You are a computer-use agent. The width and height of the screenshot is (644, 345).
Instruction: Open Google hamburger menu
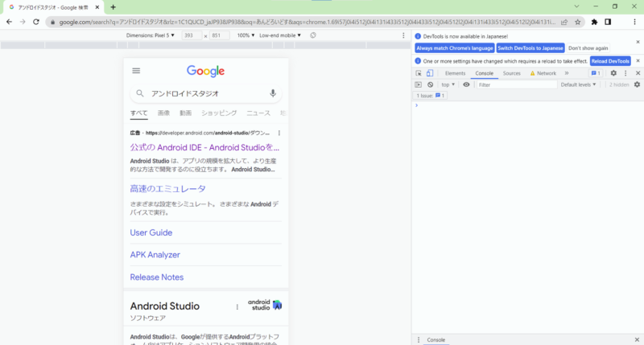136,71
